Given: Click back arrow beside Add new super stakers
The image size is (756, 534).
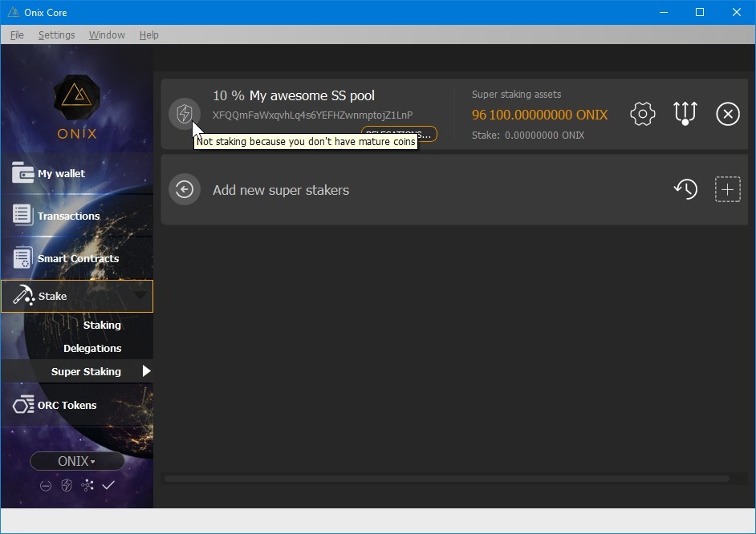Looking at the screenshot, I should (x=184, y=189).
